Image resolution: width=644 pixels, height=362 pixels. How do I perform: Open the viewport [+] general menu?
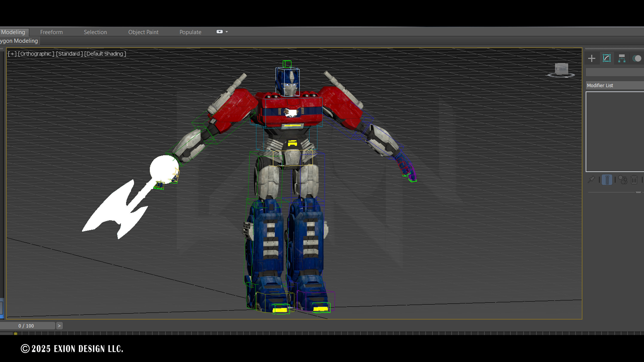(12, 54)
